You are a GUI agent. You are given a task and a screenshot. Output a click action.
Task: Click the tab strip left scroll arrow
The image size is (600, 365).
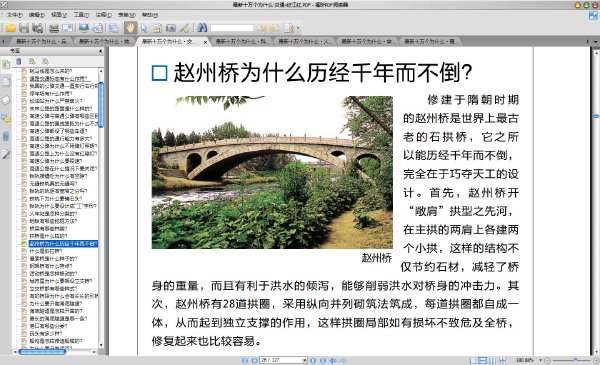pyautogui.click(x=3, y=41)
